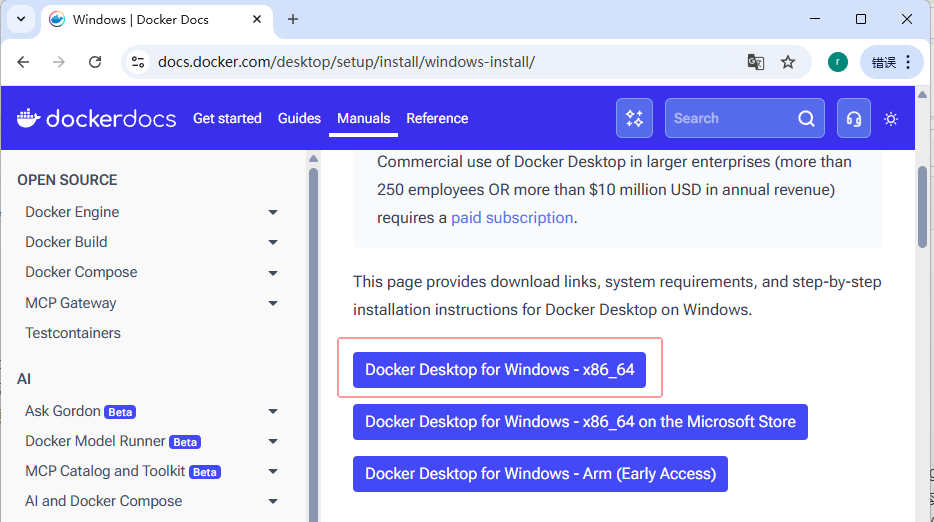
Task: Open the green profile avatar
Action: (838, 62)
